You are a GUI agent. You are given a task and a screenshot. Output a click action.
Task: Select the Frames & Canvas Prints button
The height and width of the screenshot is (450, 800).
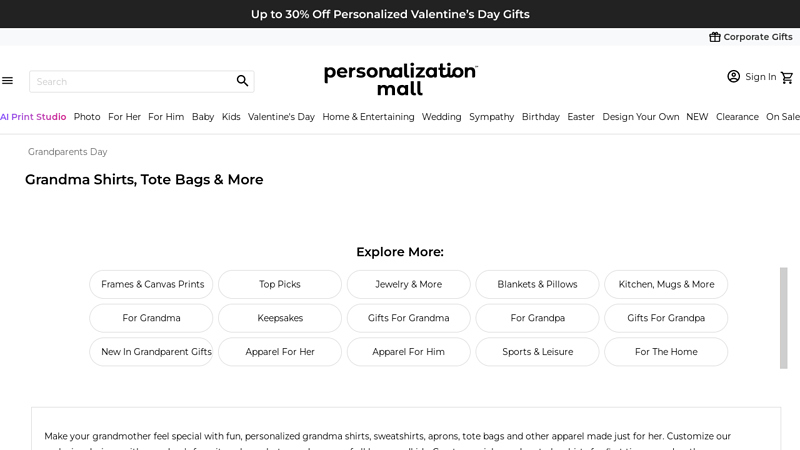pyautogui.click(x=152, y=284)
